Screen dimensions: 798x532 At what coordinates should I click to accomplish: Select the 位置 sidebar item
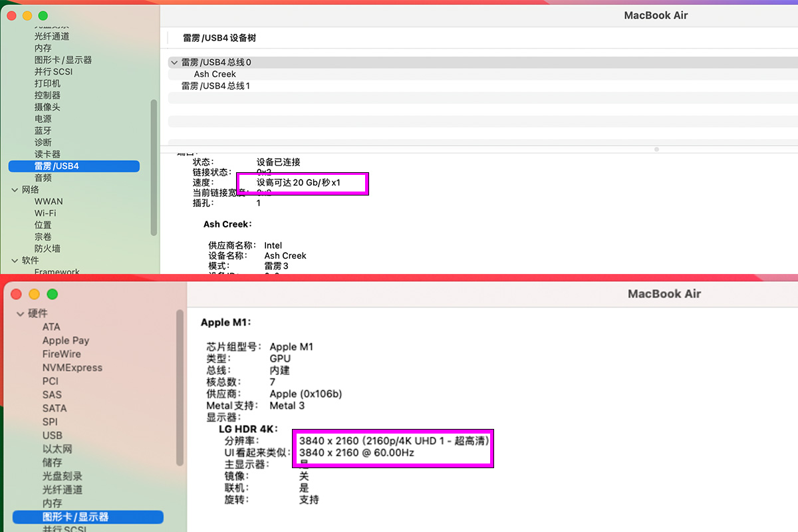(x=43, y=225)
